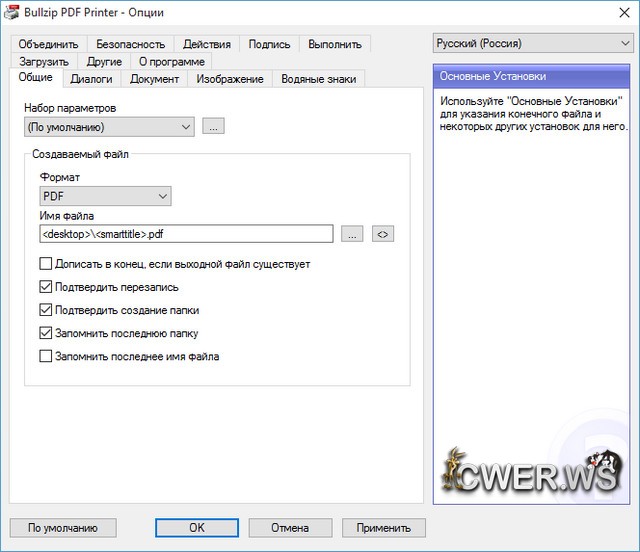Expand the Формат PDF dropdown
640x552 pixels.
tap(105, 196)
